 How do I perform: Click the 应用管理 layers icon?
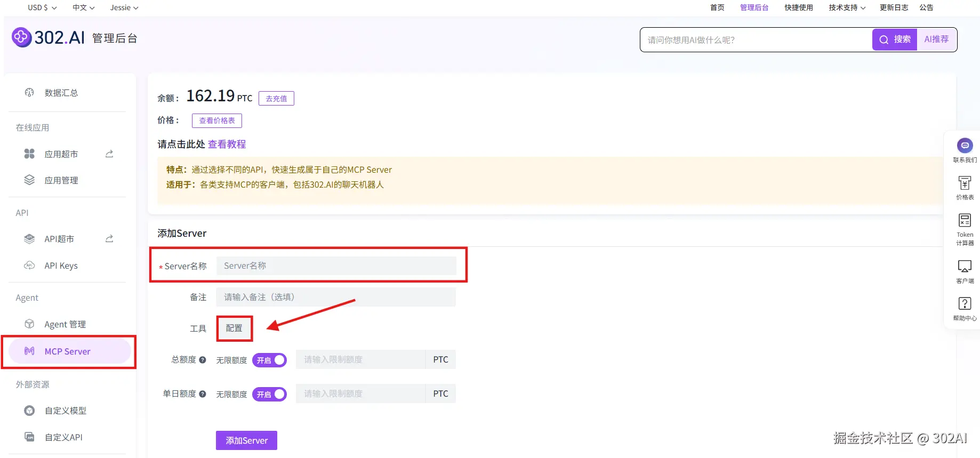click(29, 180)
